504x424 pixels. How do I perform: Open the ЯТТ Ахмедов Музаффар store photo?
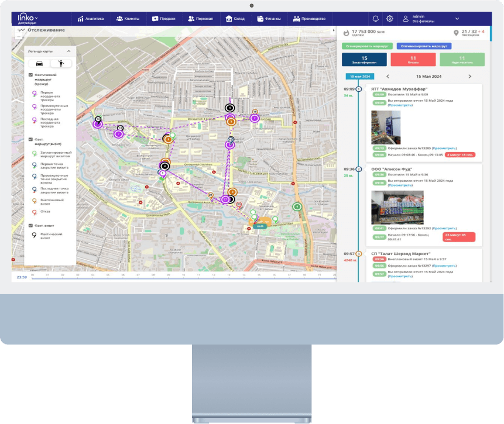click(x=386, y=127)
